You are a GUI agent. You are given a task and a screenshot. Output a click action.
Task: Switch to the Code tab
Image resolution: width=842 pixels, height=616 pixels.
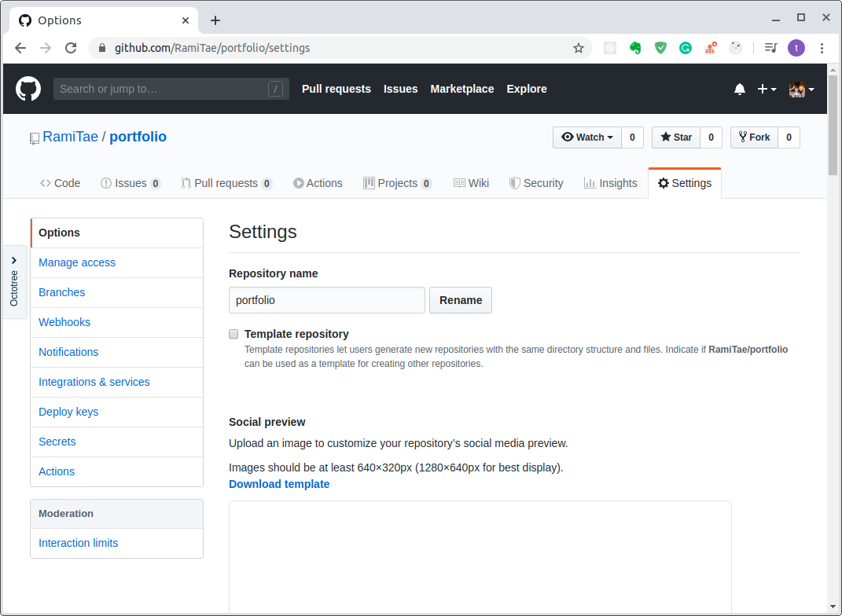[60, 183]
